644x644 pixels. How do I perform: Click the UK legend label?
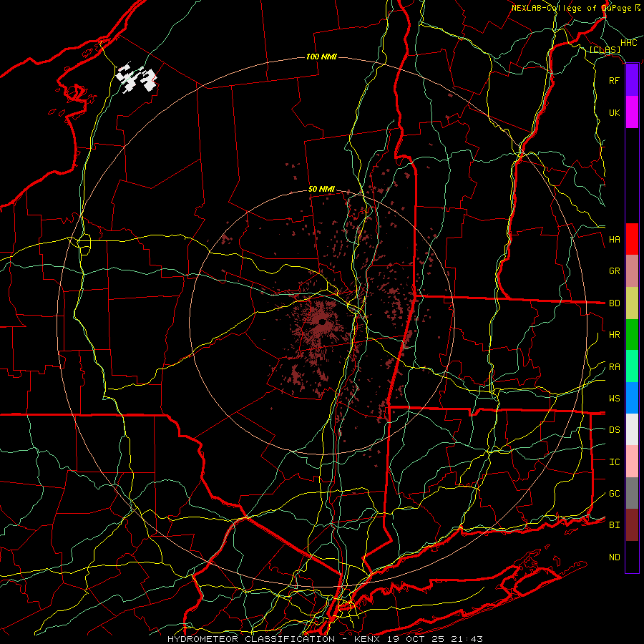point(614,112)
